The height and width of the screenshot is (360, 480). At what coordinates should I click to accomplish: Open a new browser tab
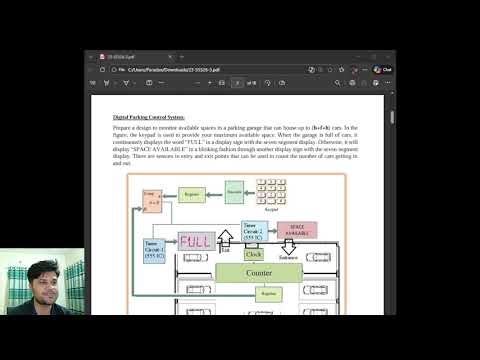tap(182, 57)
